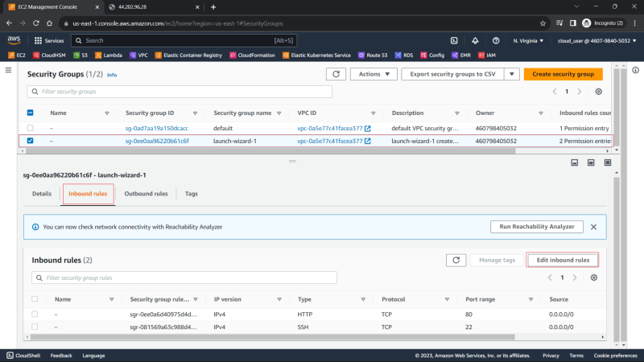The width and height of the screenshot is (644, 362).
Task: Switch to the Details tab
Action: point(42,194)
